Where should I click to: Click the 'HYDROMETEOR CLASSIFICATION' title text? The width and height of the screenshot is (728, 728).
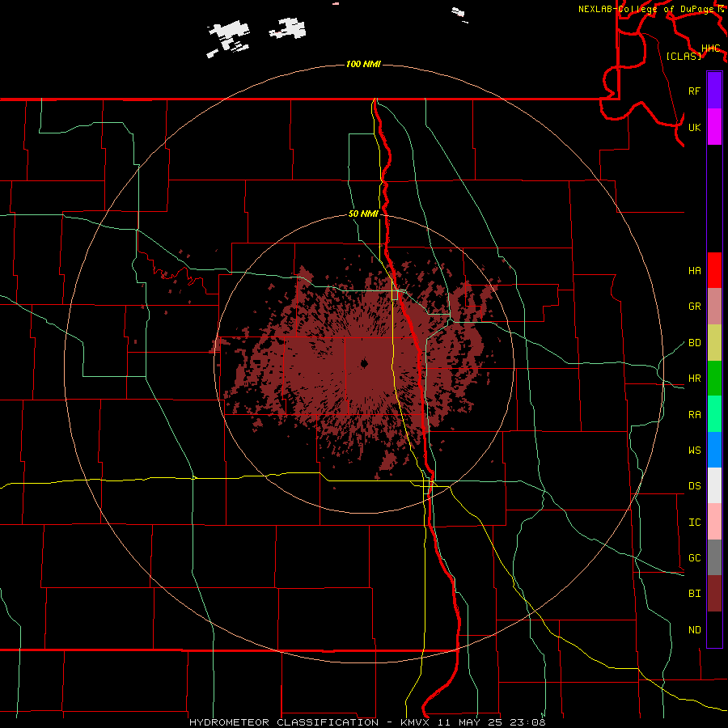click(284, 722)
